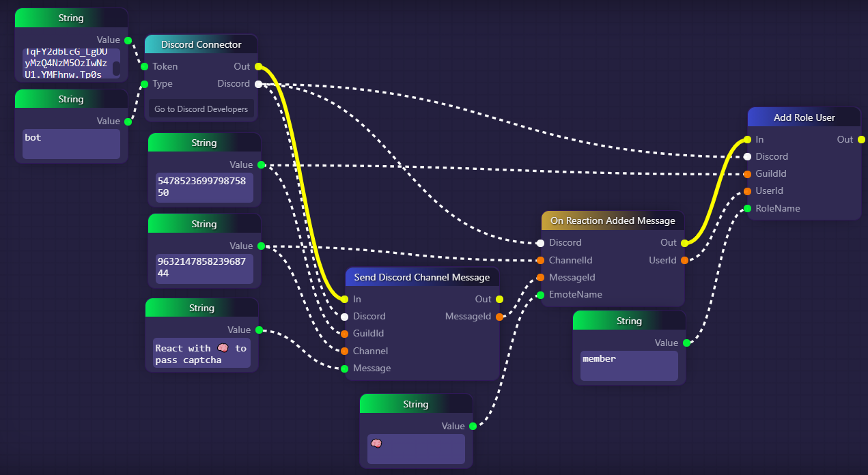Click the Out port on Add Role User
The image size is (868, 475).
pyautogui.click(x=861, y=139)
